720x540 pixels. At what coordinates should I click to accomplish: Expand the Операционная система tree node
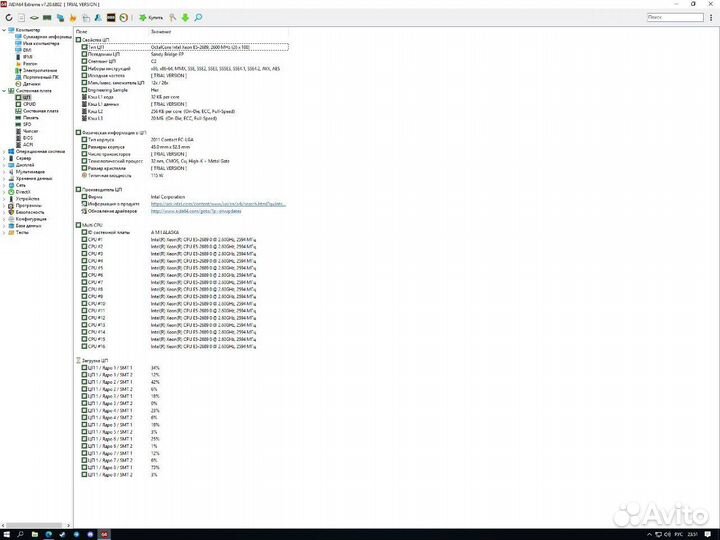pos(3,151)
